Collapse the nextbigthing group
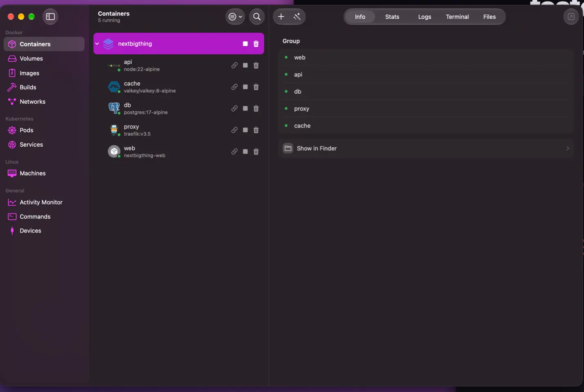 coord(97,44)
